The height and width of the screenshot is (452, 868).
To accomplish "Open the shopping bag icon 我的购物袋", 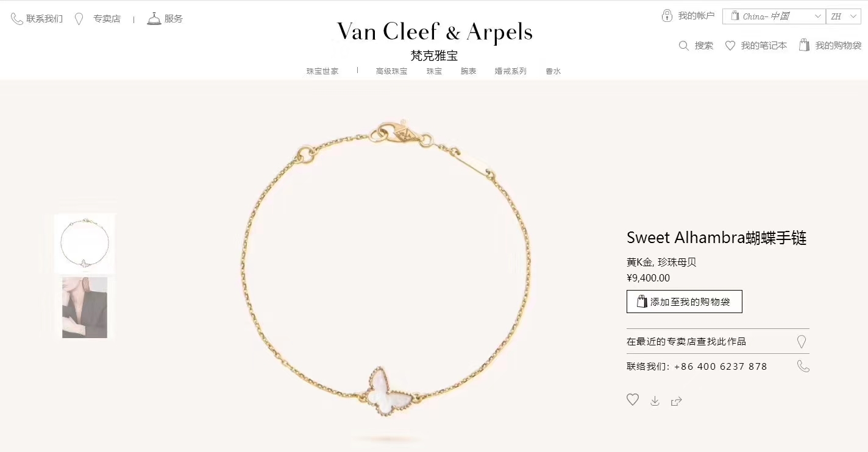I will point(805,45).
